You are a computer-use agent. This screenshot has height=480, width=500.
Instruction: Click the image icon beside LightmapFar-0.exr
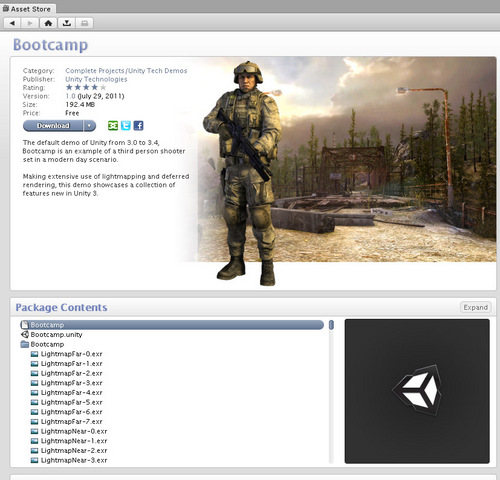[x=34, y=354]
